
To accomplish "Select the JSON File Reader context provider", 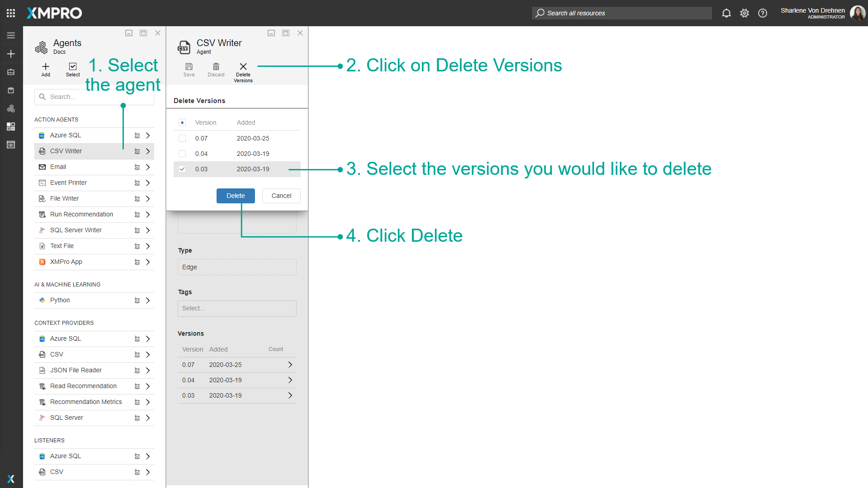I will pos(94,370).
